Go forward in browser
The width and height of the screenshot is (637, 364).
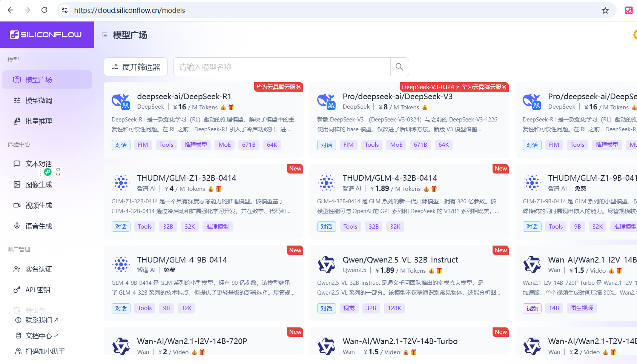[x=27, y=10]
